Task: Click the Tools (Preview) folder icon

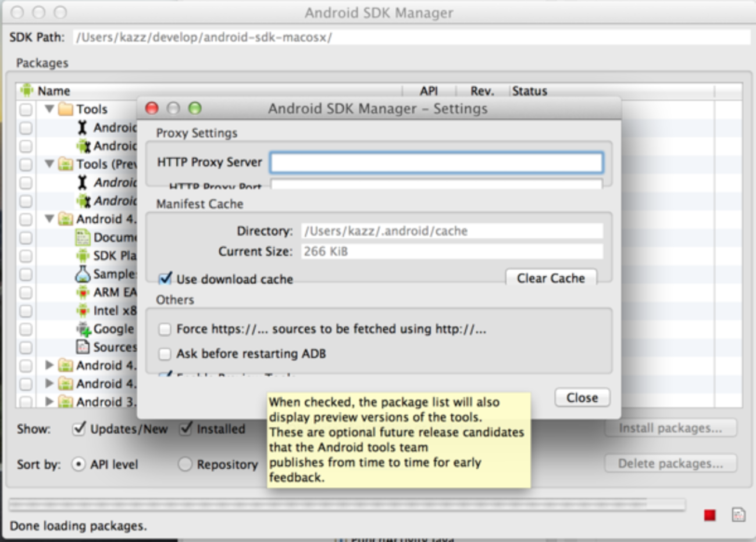Action: click(66, 164)
